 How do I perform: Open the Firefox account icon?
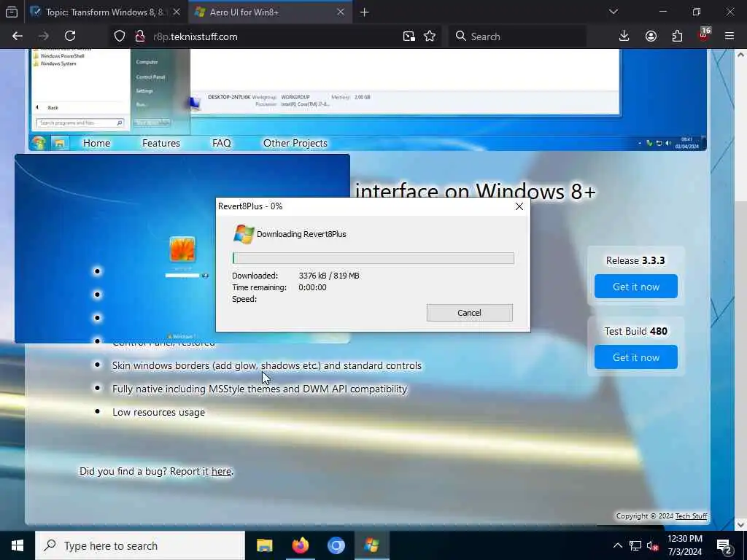[651, 36]
